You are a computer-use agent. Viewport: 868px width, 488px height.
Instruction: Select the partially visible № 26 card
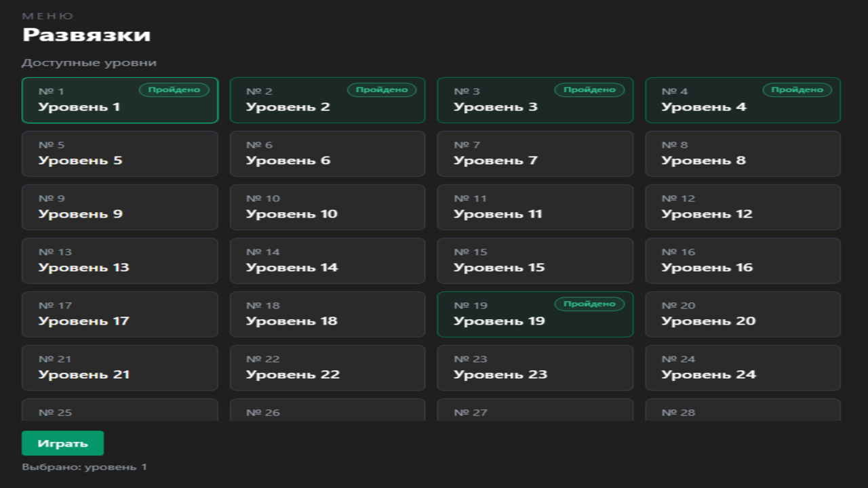tap(328, 411)
